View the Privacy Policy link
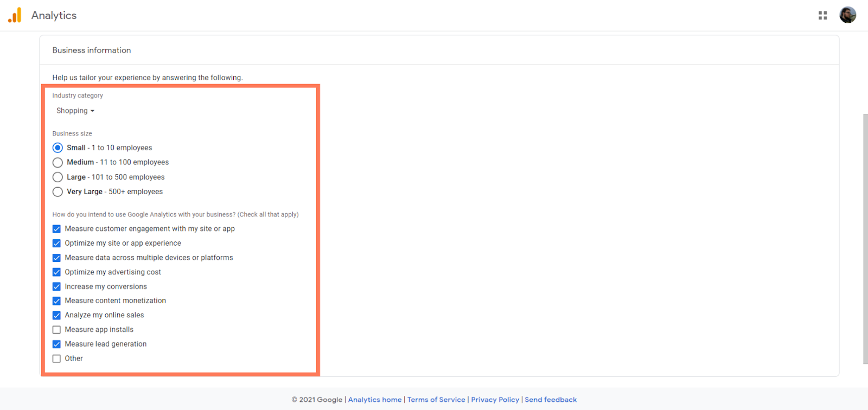 [x=495, y=400]
